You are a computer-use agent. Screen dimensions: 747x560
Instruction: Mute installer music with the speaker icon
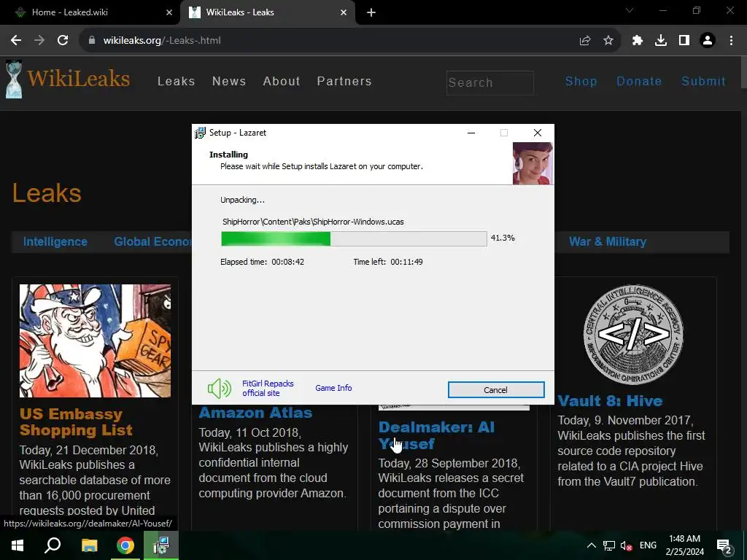[219, 389]
